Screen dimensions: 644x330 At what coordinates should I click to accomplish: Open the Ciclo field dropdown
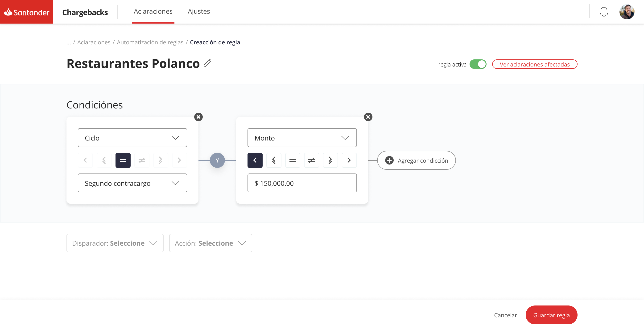pyautogui.click(x=132, y=137)
